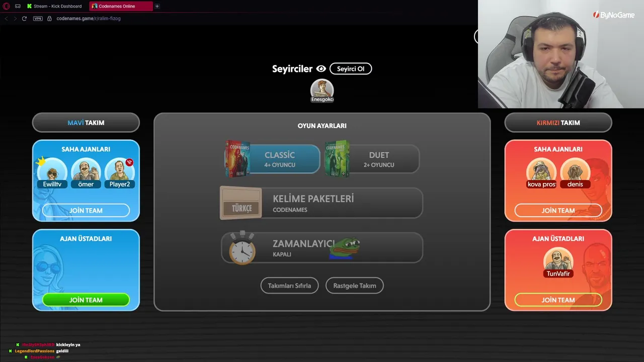Select denis player avatar
Screen dimensions: 644x362
tap(575, 173)
